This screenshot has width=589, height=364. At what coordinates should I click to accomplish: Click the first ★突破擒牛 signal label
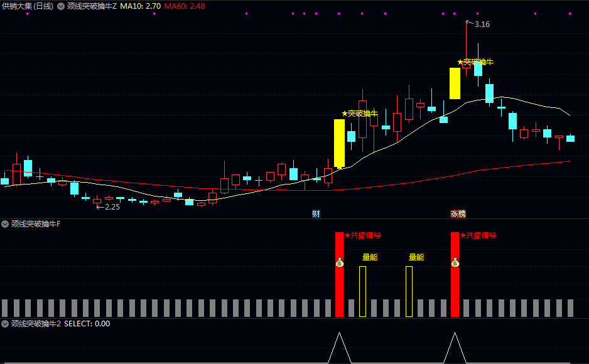[360, 114]
